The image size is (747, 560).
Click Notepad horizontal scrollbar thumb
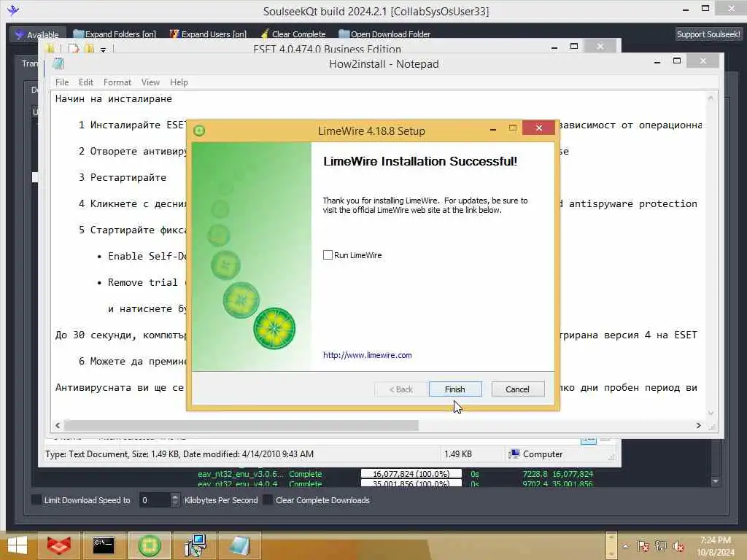point(241,425)
